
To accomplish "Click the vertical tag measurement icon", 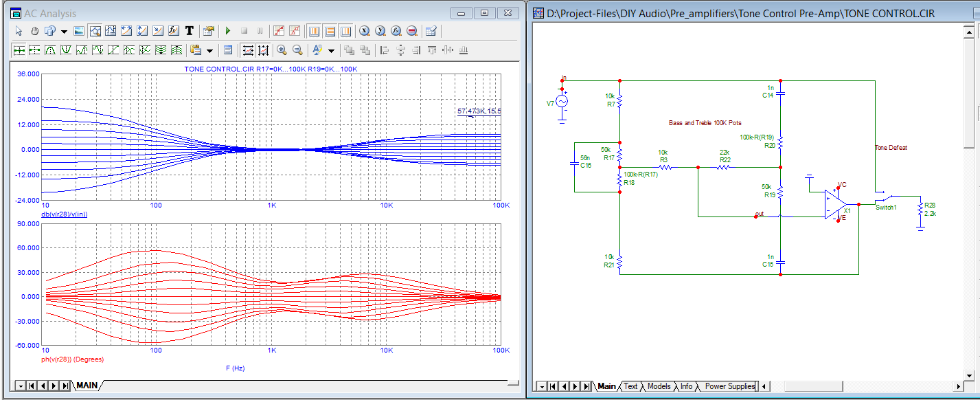I will pos(141,31).
